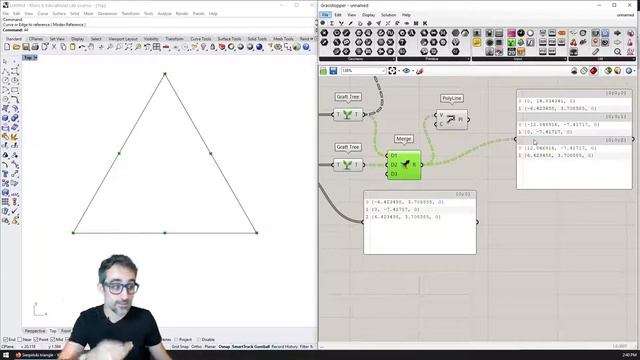Click the Zoom Extents icon in Rhino toolbar
This screenshot has height=360, width=640.
click(129, 47)
